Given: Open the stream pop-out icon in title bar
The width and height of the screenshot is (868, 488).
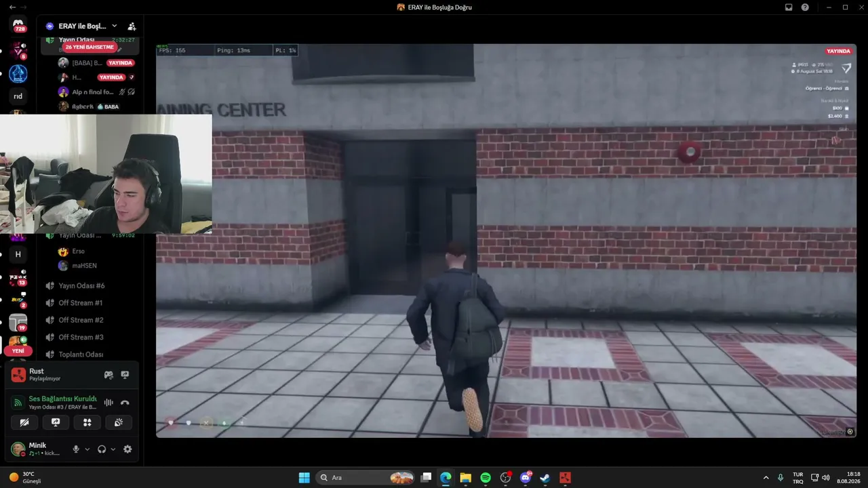Looking at the screenshot, I should 789,7.
